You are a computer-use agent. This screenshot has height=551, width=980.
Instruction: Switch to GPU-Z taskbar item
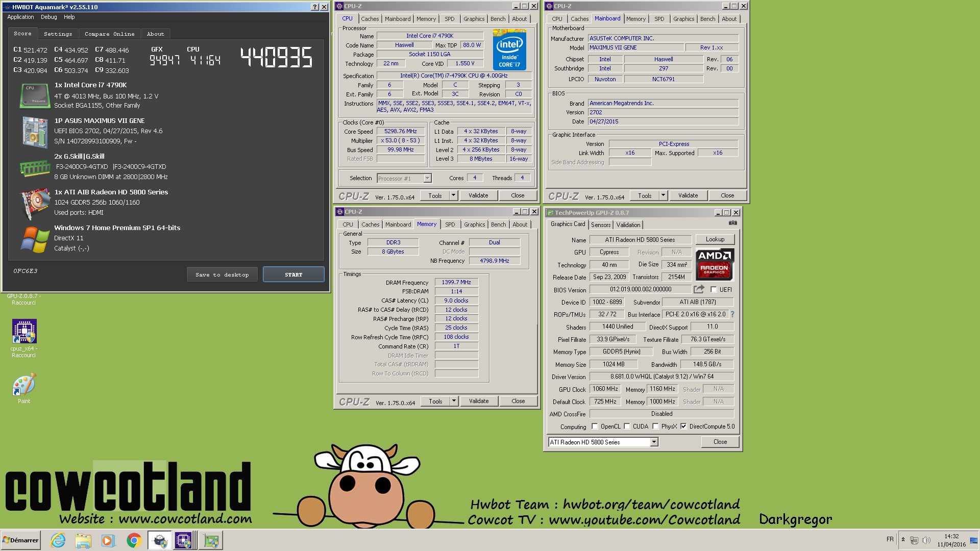point(211,540)
